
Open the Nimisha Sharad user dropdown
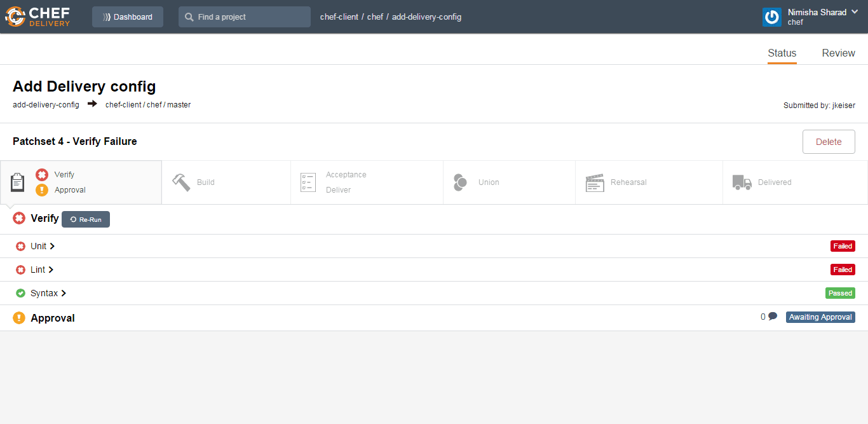tap(822, 13)
